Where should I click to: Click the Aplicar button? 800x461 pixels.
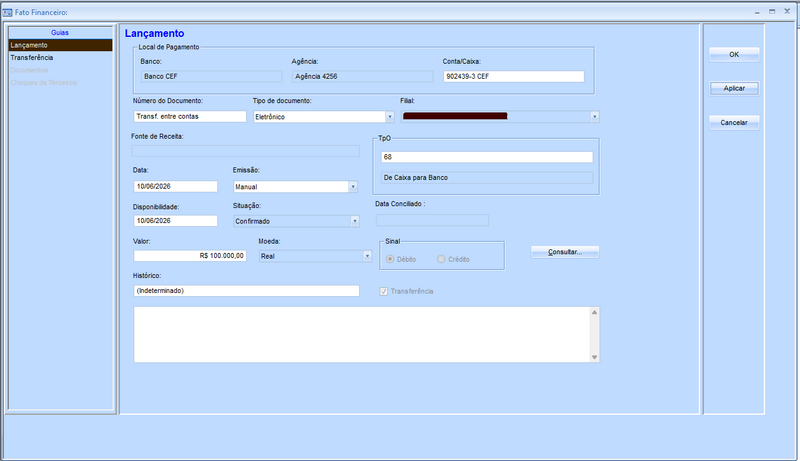734,88
